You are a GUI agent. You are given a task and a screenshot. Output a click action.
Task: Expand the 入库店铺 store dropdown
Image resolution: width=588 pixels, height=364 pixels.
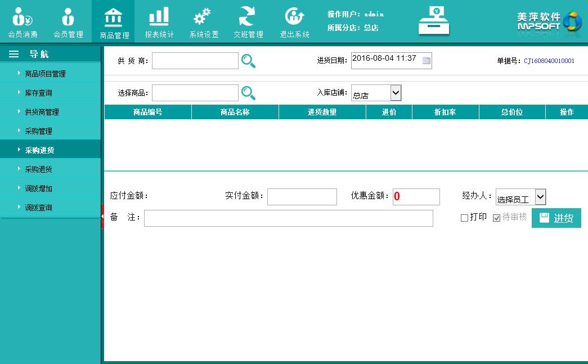395,93
